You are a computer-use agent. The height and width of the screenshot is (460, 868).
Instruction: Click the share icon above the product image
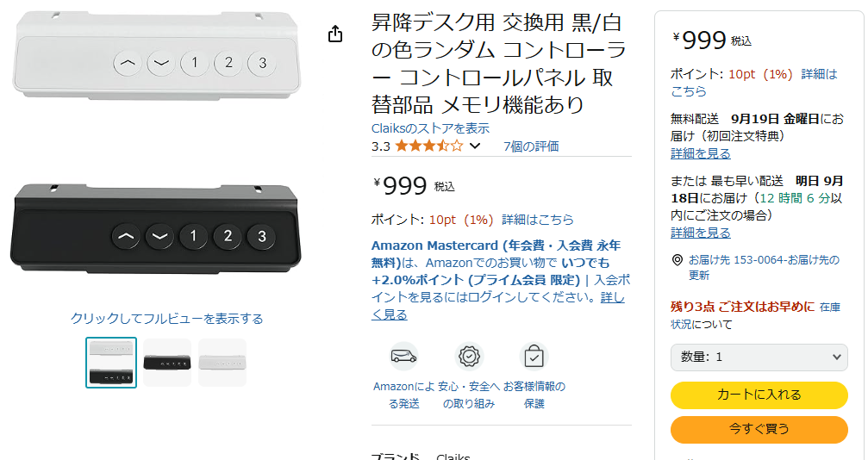(x=335, y=34)
